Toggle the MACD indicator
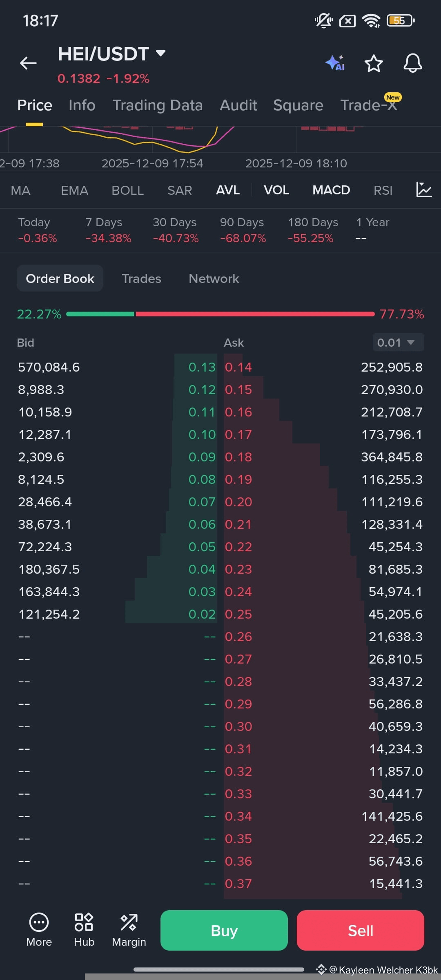 pos(331,190)
